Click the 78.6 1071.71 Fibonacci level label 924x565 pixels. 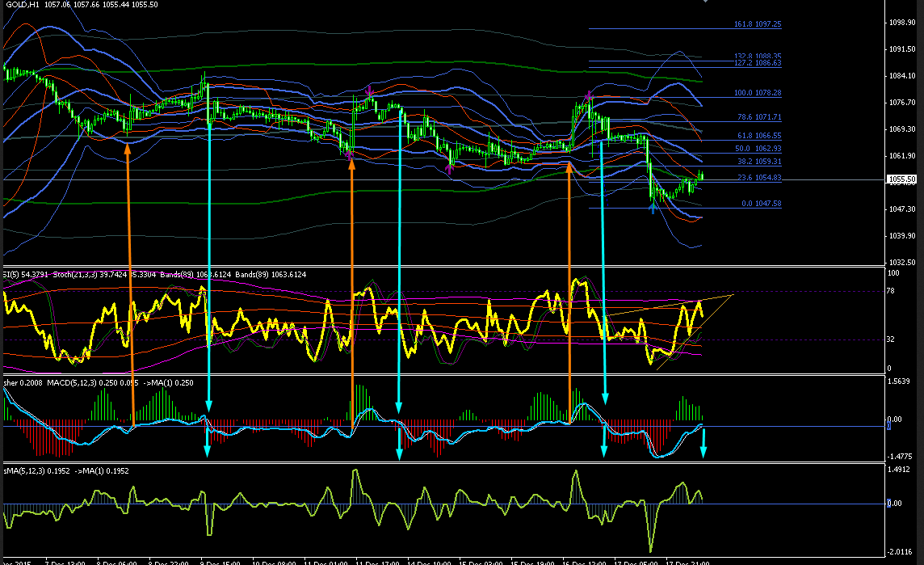coord(759,117)
